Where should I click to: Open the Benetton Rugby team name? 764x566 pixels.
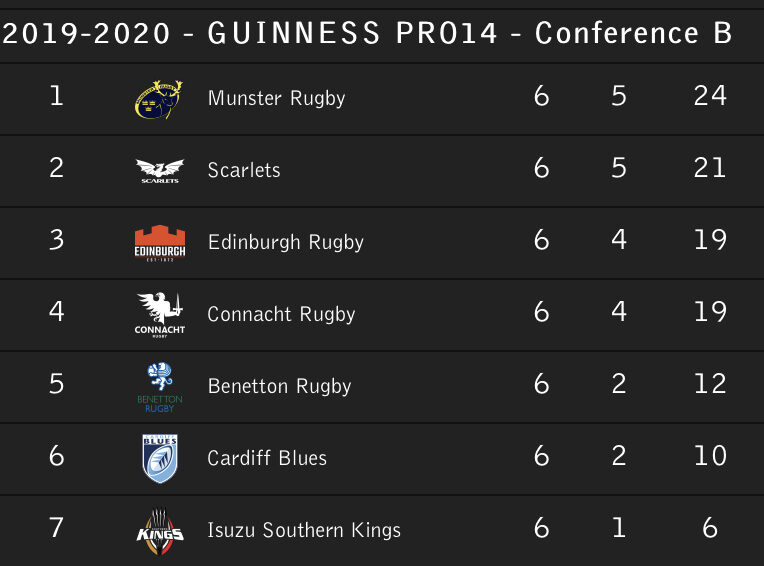[279, 386]
